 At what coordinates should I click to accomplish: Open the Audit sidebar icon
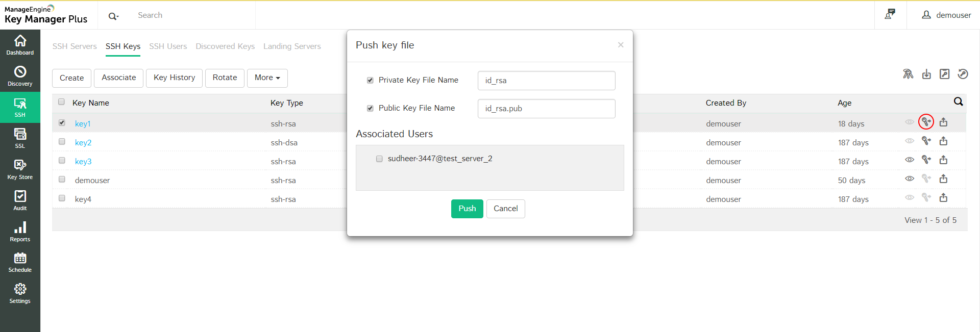point(20,200)
